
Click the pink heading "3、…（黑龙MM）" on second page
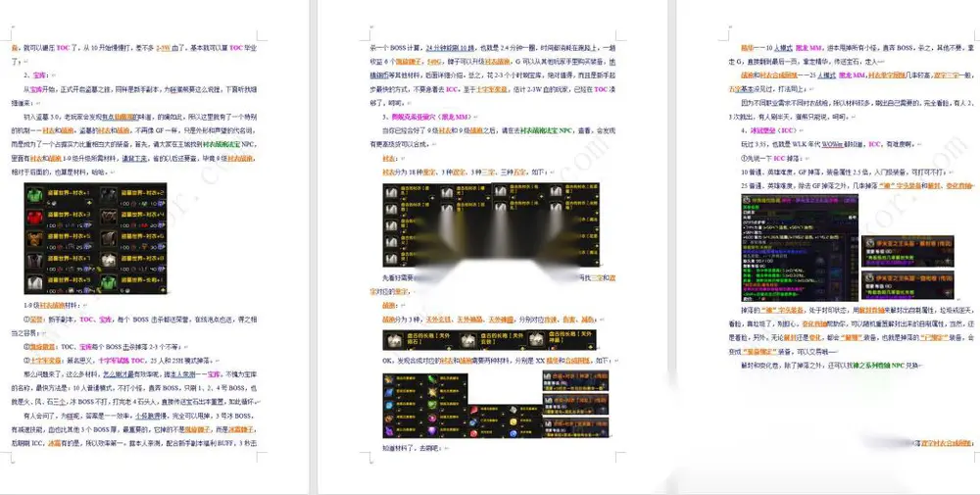(x=428, y=117)
